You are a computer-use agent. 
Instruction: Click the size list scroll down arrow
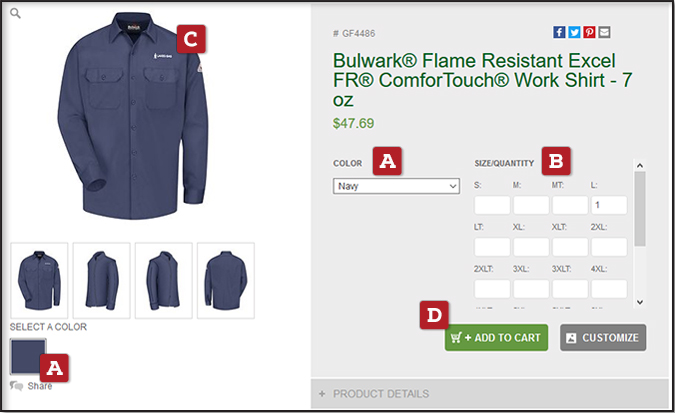[640, 302]
